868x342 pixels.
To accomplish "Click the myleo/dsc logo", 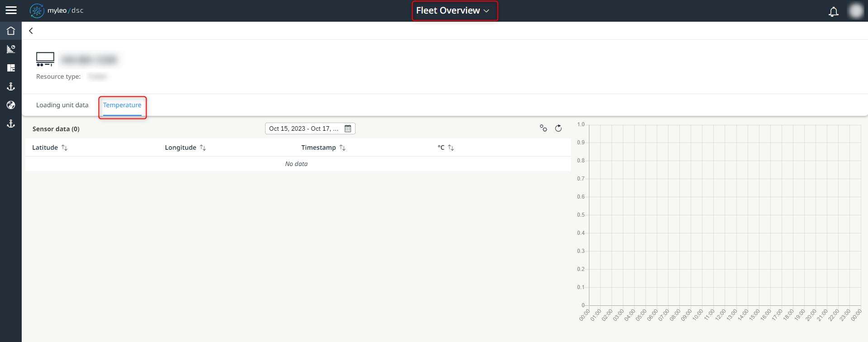I will click(57, 10).
